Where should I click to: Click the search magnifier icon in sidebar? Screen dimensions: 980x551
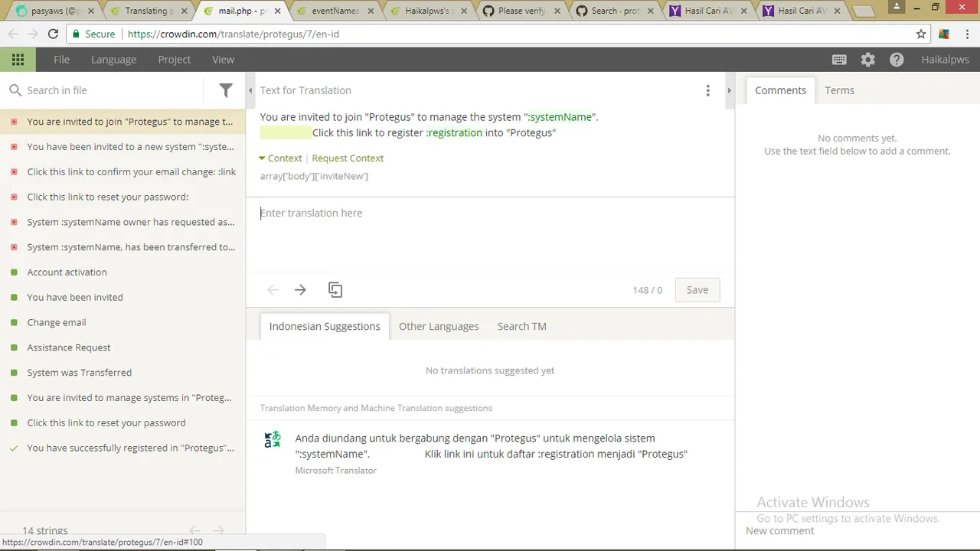click(15, 90)
